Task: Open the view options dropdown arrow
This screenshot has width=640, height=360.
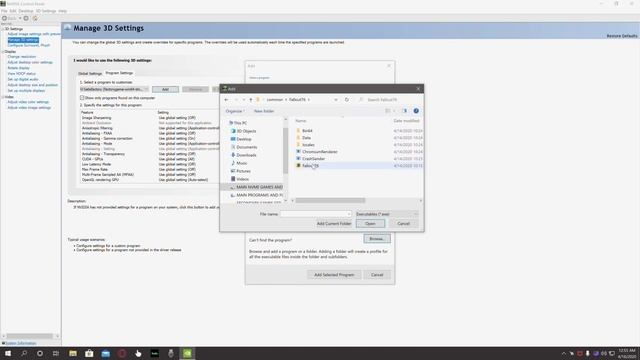Action: click(x=394, y=111)
